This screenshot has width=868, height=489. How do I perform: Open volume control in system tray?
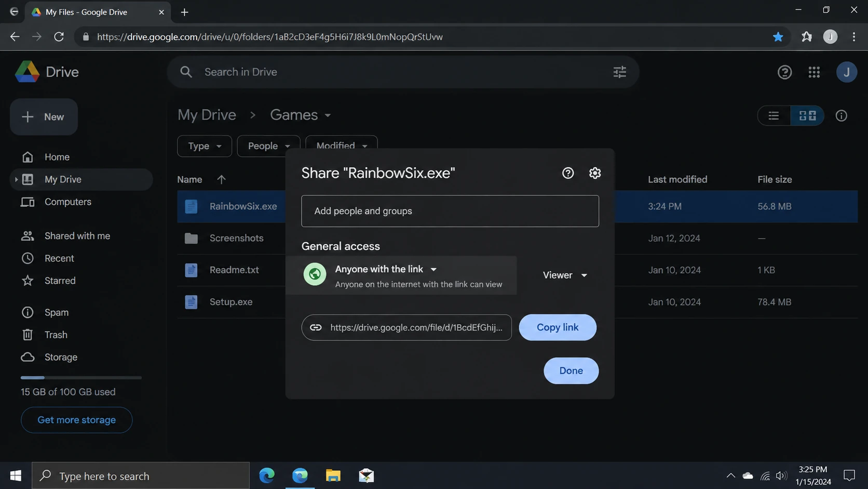pos(781,475)
